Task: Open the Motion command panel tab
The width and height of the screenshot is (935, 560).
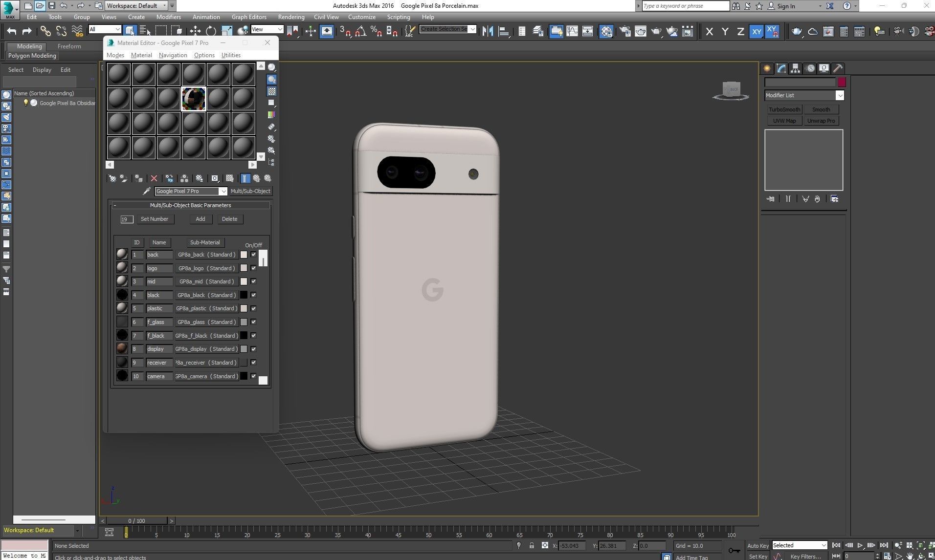Action: click(x=810, y=68)
